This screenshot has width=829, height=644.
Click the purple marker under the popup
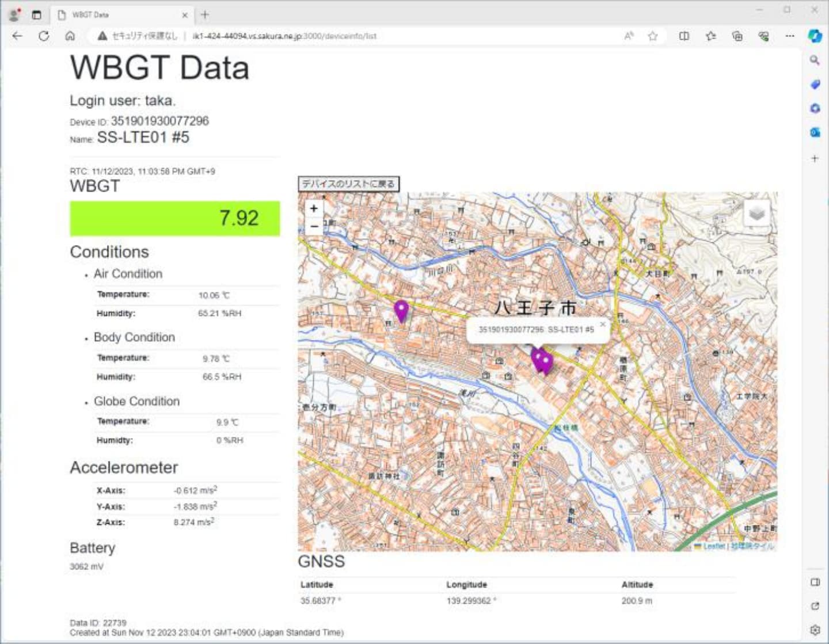pos(541,361)
